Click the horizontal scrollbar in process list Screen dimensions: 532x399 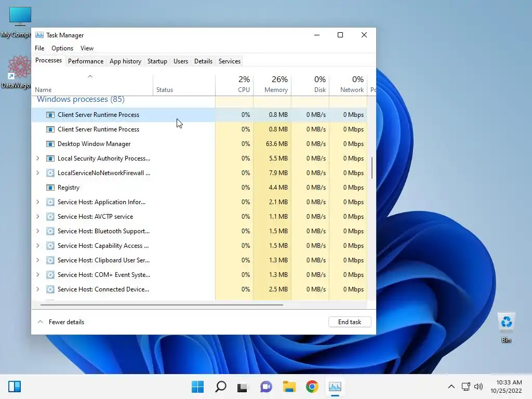(162, 305)
